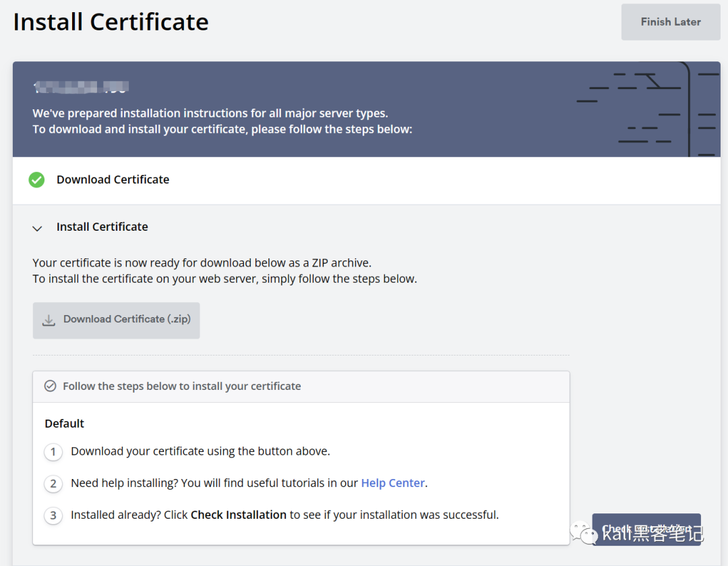This screenshot has width=728, height=566.
Task: Click the download arrow icon on the zip button
Action: point(49,320)
